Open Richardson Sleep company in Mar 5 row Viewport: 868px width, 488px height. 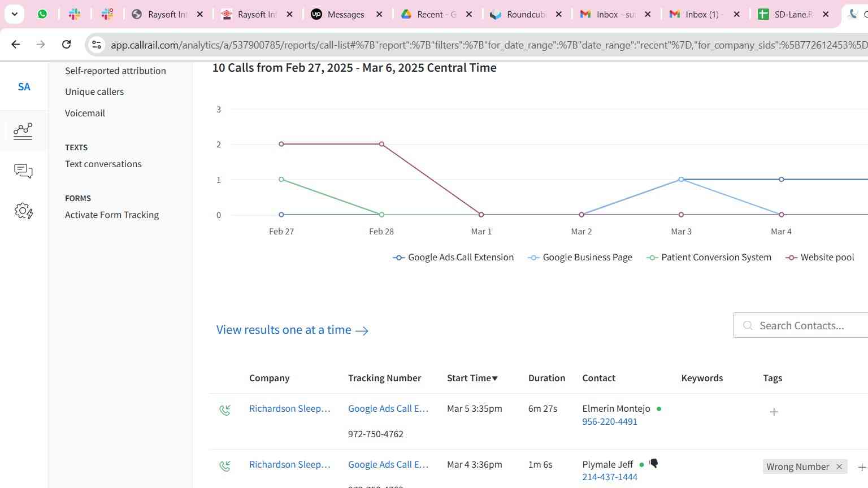(x=290, y=408)
